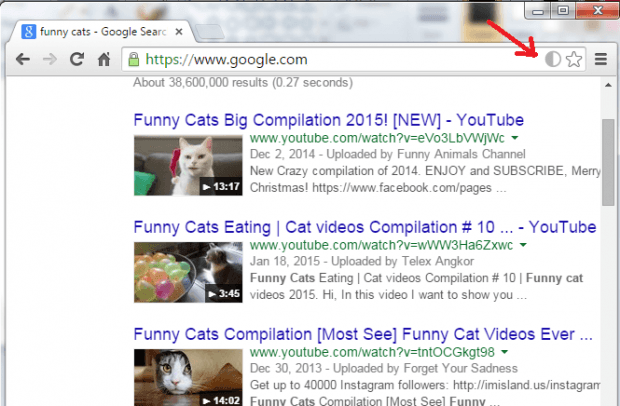Click the vertical scrollbar thumb

click(x=608, y=162)
